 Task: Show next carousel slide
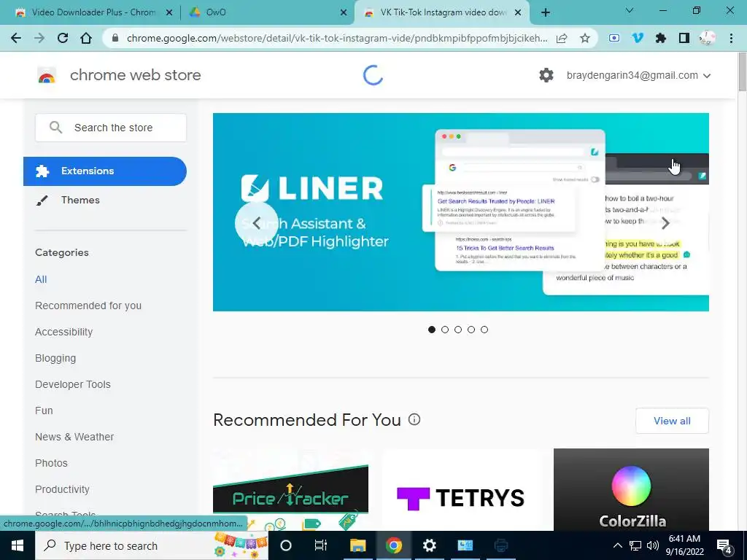(665, 223)
